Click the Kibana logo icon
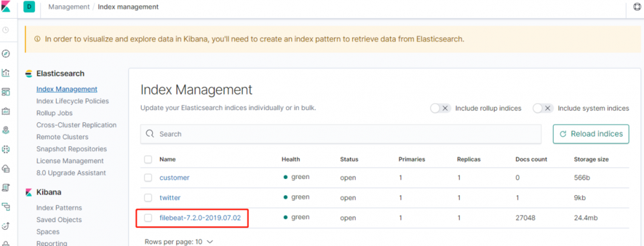 6,6
